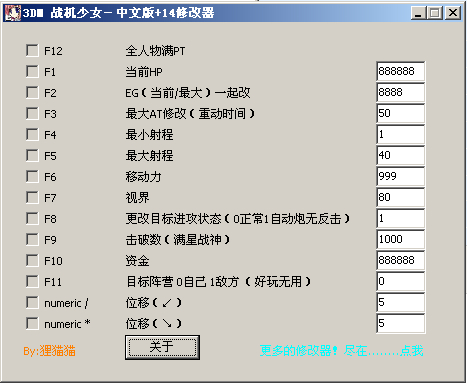
Task: Enable the F10 资金 checkbox
Action: pos(32,261)
